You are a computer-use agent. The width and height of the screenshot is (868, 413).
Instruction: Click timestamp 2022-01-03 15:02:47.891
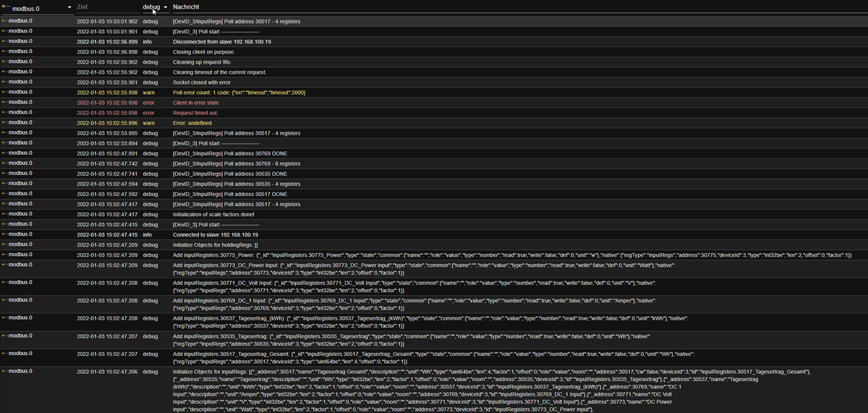pos(107,153)
